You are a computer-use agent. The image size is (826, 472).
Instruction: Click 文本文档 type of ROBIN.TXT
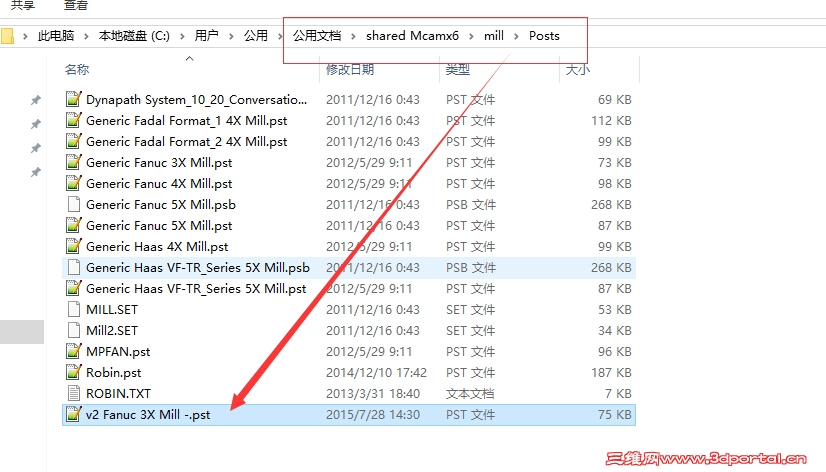coord(470,394)
